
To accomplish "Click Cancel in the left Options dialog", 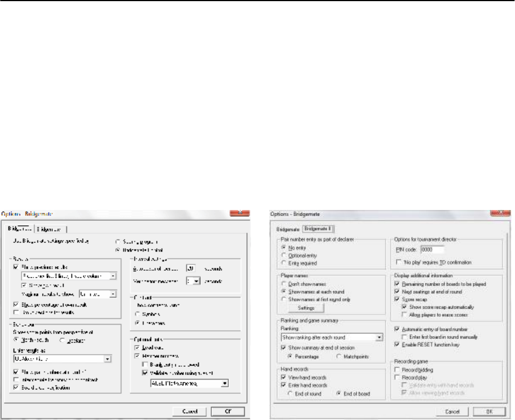I will [x=190, y=411].
